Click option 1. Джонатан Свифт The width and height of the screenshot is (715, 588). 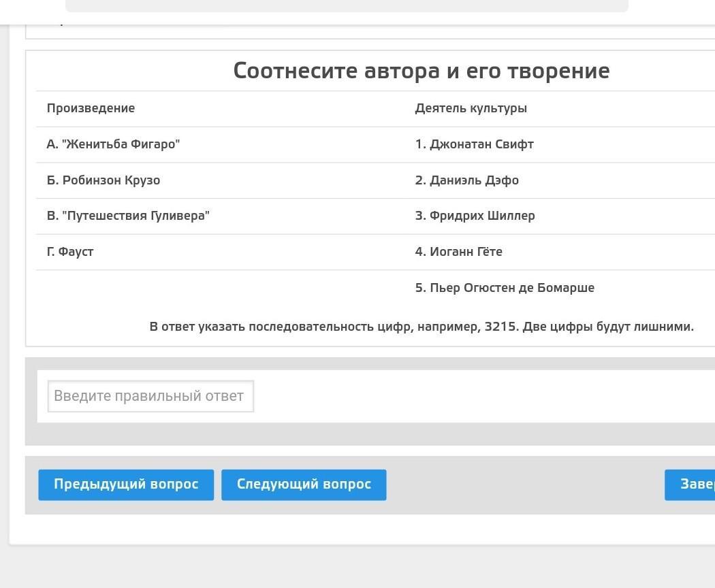coord(474,144)
